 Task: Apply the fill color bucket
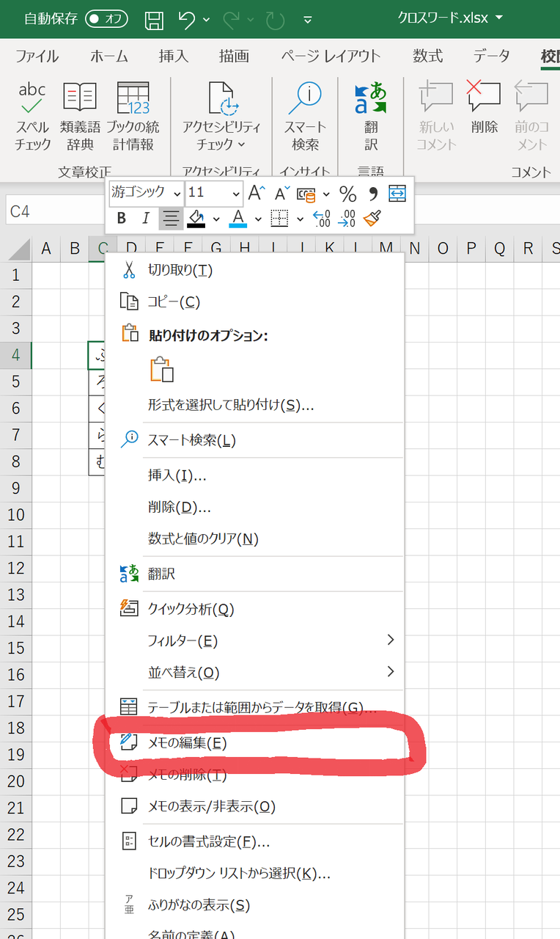tap(196, 218)
